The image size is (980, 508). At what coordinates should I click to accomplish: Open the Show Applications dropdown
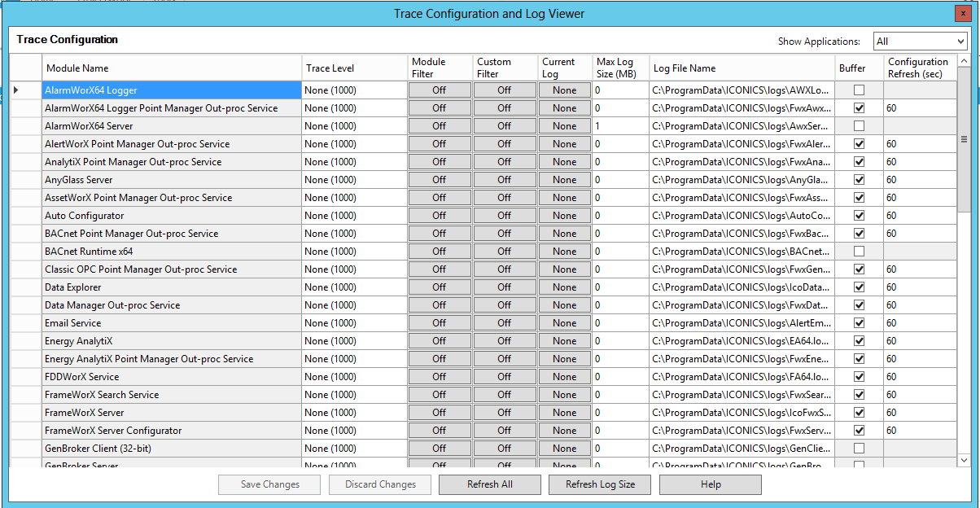[920, 41]
